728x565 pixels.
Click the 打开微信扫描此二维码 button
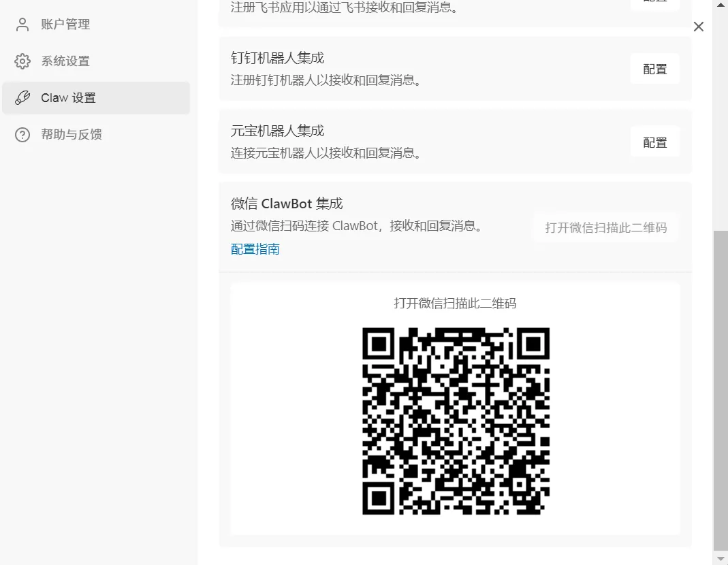pos(606,227)
